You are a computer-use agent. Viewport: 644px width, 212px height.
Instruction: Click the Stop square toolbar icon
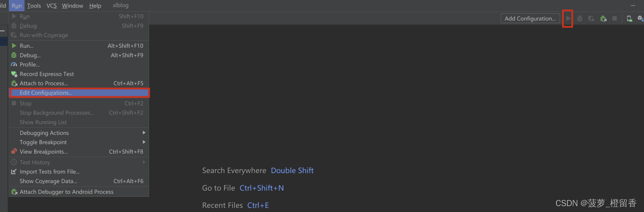point(615,18)
